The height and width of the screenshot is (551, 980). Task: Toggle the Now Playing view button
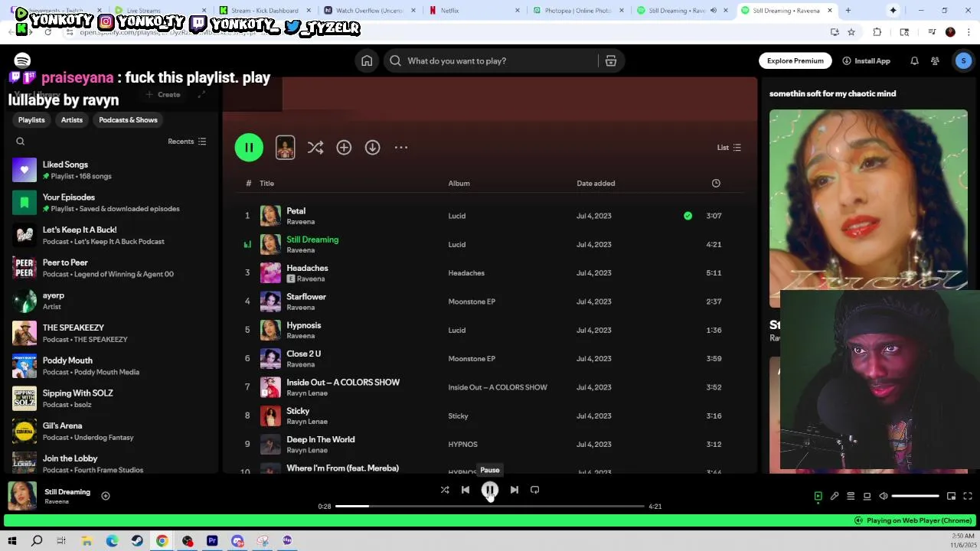pyautogui.click(x=818, y=496)
